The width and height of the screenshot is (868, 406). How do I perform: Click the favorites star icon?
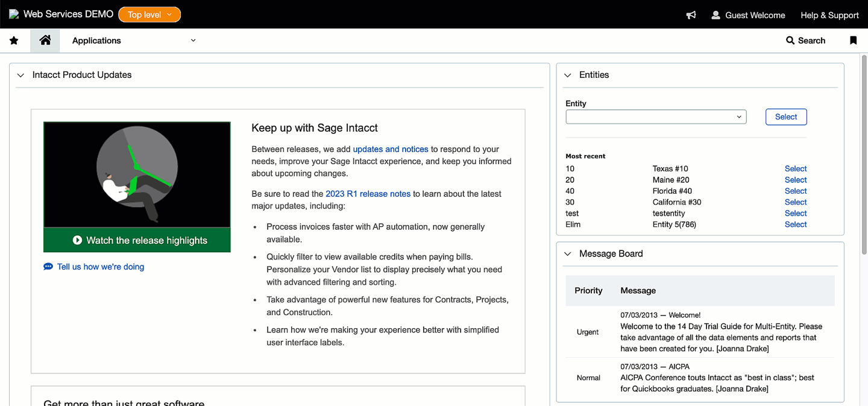(x=14, y=40)
